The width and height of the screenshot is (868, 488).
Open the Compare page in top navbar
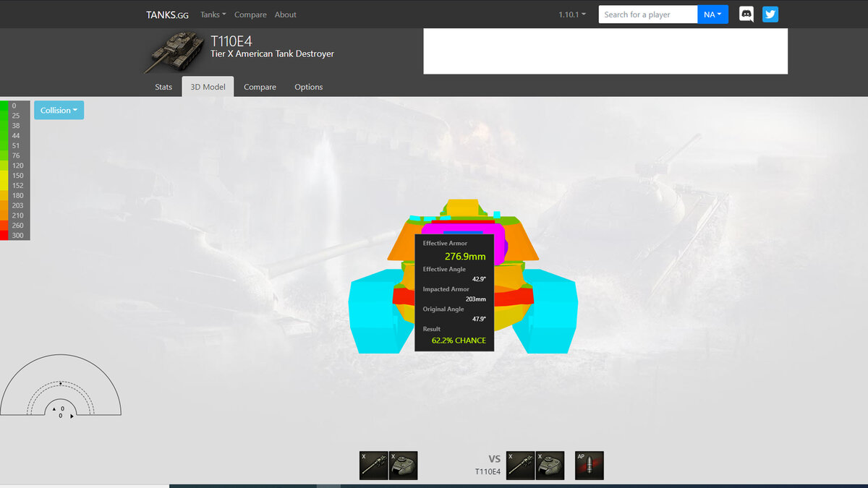pos(250,14)
